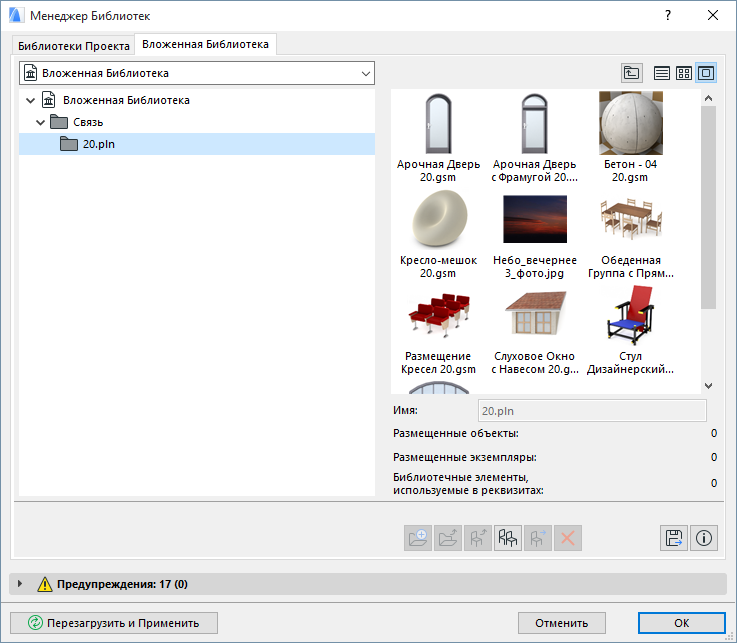The width and height of the screenshot is (737, 643).
Task: Click the help question mark
Action: [667, 16]
